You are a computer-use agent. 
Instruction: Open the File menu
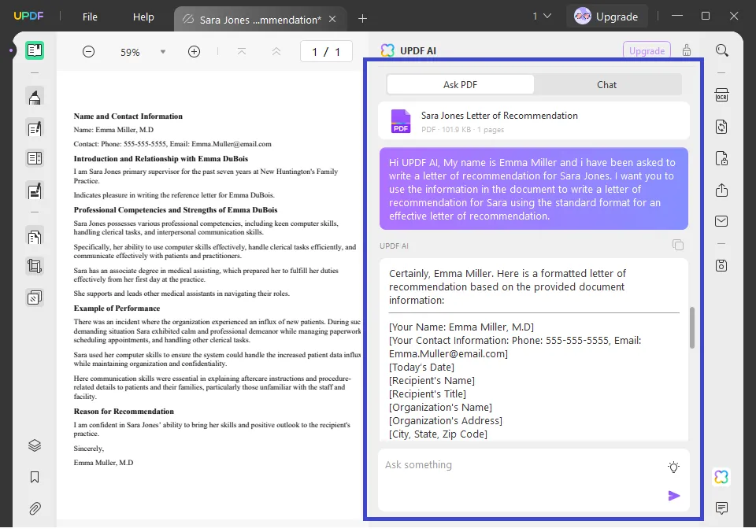[90, 17]
